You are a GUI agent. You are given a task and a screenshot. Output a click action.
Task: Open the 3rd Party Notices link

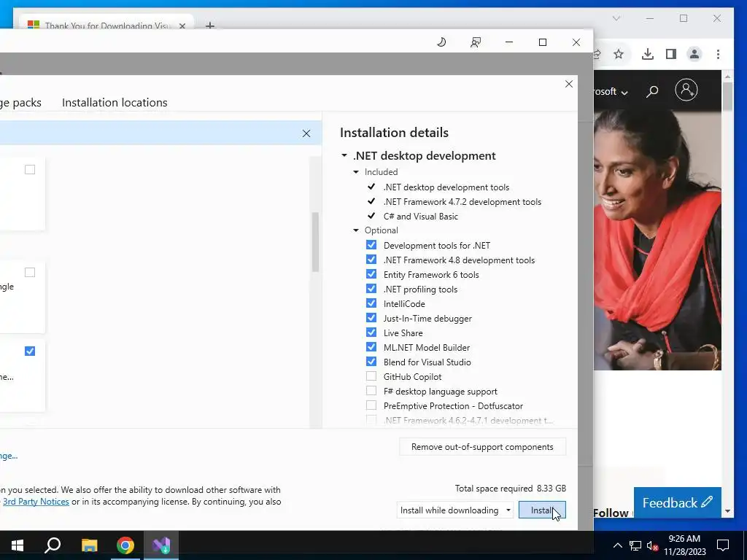(36, 502)
